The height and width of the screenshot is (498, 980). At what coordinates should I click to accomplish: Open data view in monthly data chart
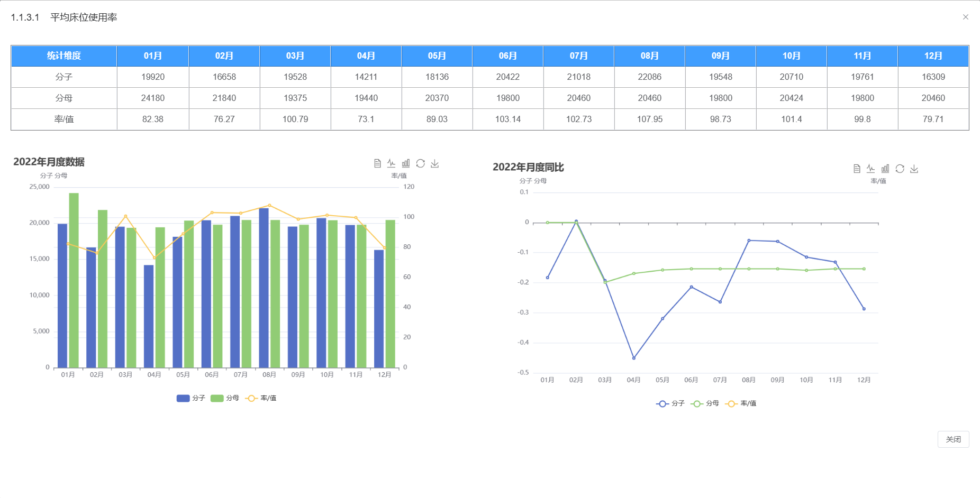[x=377, y=163]
